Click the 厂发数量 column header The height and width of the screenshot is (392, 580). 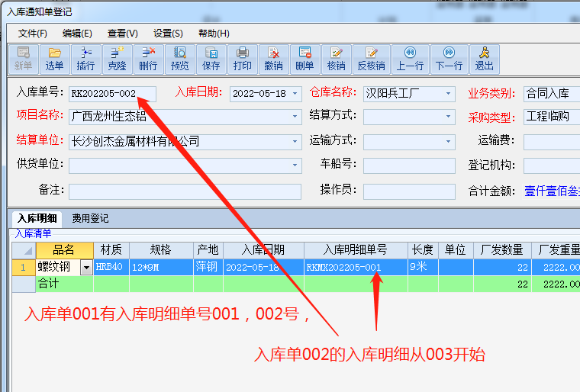click(x=502, y=250)
